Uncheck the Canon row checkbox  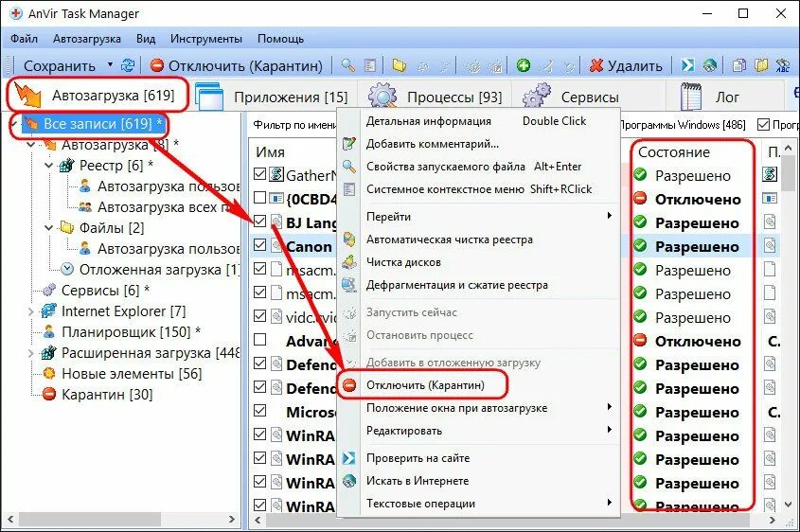259,245
